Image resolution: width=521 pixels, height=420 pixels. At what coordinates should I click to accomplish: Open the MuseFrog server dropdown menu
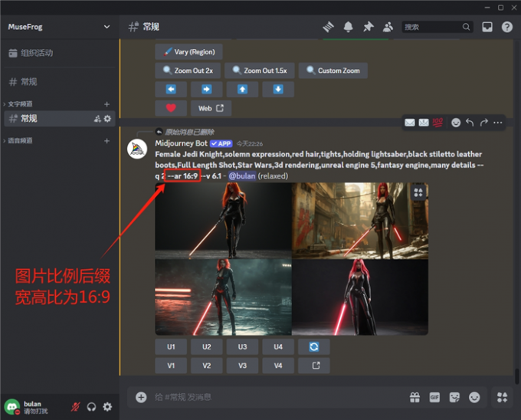(x=59, y=27)
